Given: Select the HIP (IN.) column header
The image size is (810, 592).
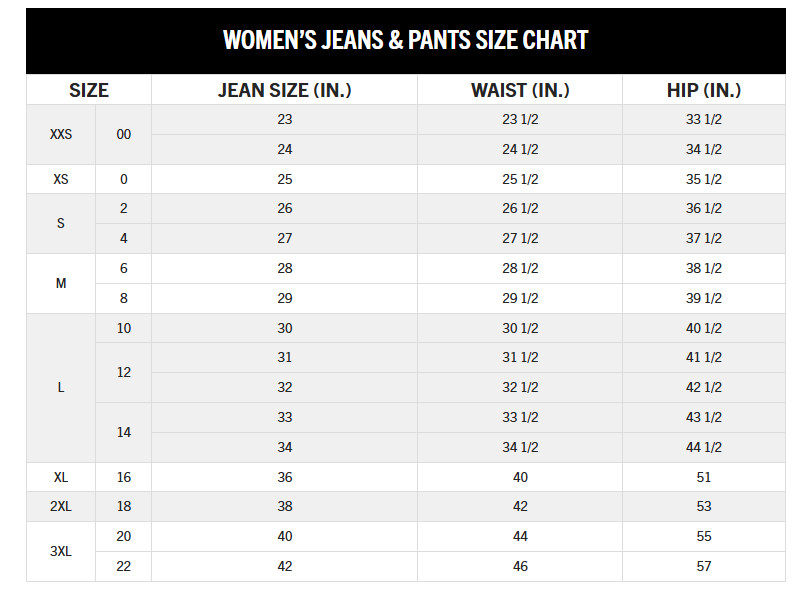Looking at the screenshot, I should (x=704, y=90).
